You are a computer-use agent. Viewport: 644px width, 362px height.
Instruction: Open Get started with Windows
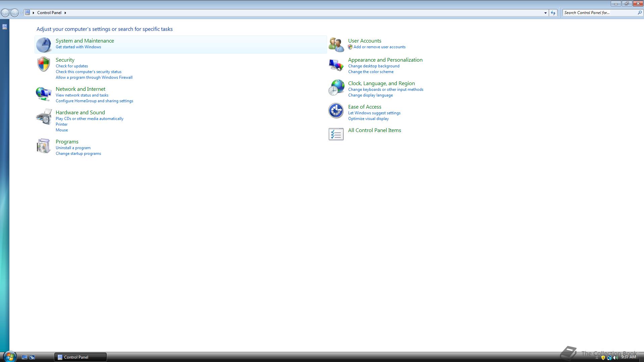pos(78,47)
